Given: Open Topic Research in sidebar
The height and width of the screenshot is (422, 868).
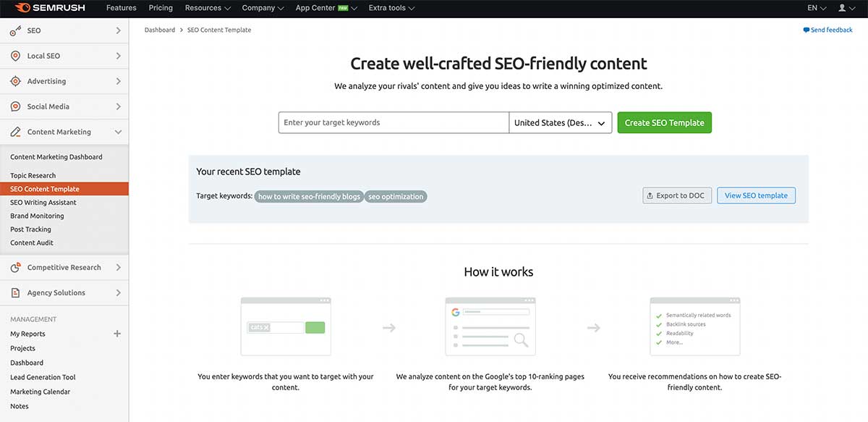Looking at the screenshot, I should [33, 175].
